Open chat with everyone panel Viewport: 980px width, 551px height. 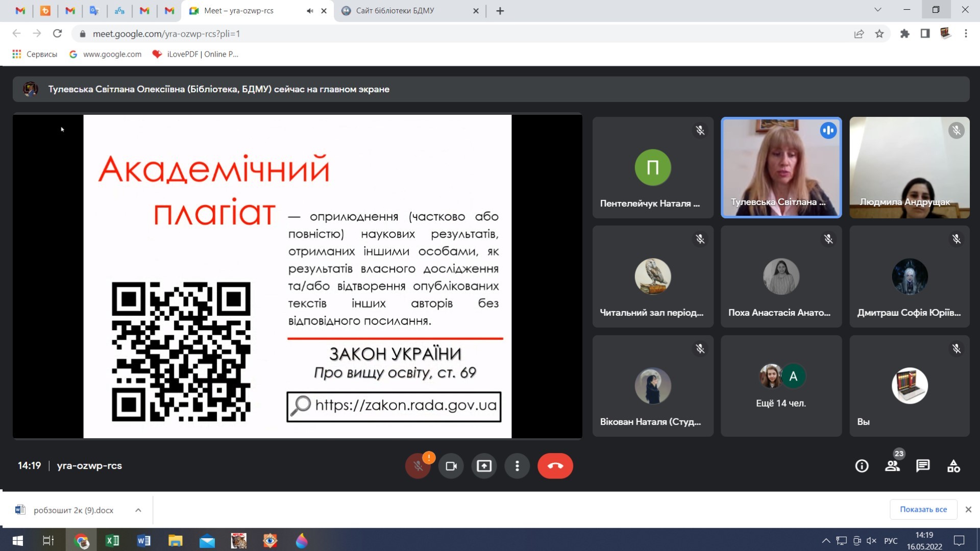click(x=923, y=466)
